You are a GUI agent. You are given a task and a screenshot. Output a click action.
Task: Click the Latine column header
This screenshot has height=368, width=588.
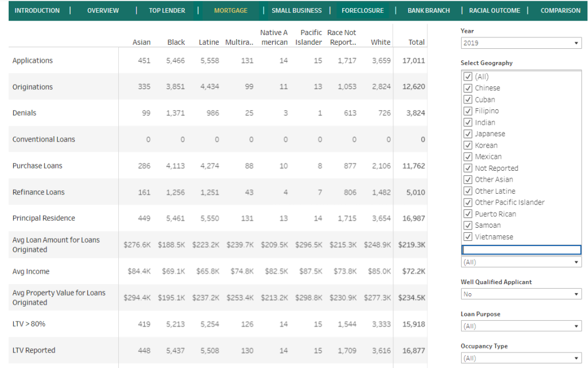(x=208, y=42)
